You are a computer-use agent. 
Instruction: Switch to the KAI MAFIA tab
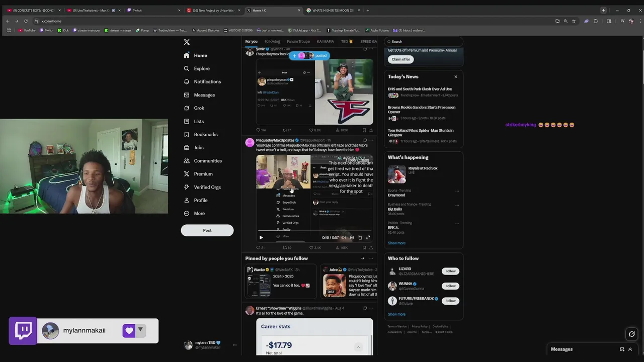point(326,42)
